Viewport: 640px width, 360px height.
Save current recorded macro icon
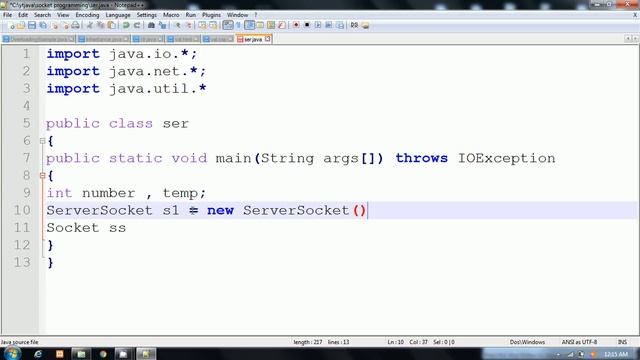tap(340, 25)
